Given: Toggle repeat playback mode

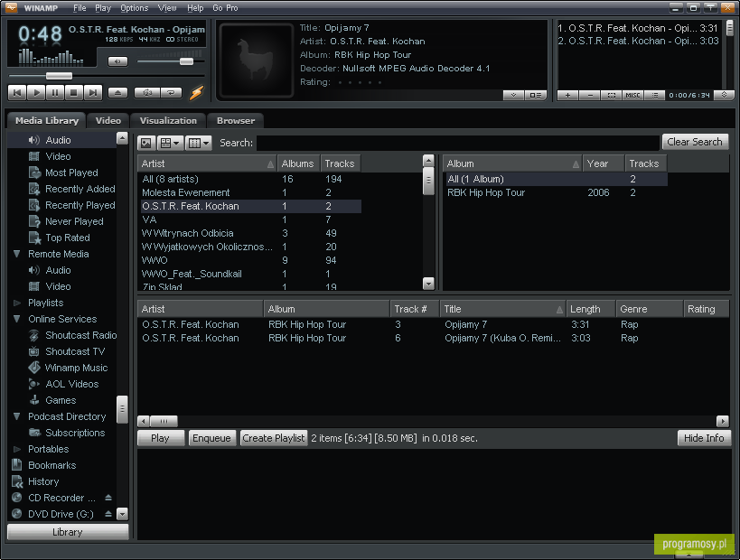Looking at the screenshot, I should [x=172, y=92].
